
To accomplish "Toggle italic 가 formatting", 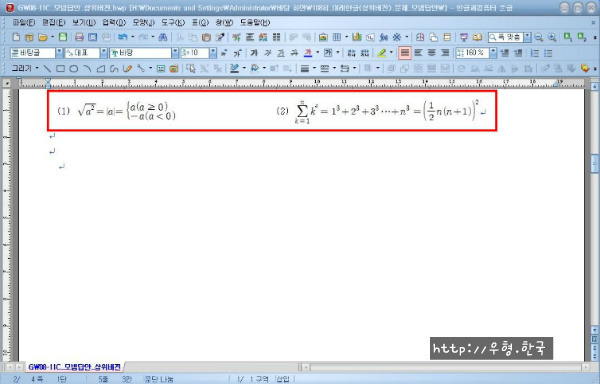I will click(267, 53).
